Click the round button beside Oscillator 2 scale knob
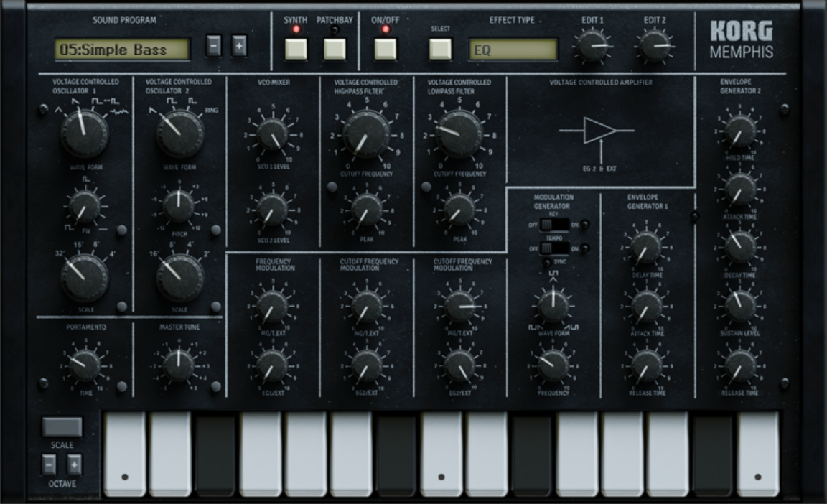Image resolution: width=827 pixels, height=504 pixels. coord(215,307)
